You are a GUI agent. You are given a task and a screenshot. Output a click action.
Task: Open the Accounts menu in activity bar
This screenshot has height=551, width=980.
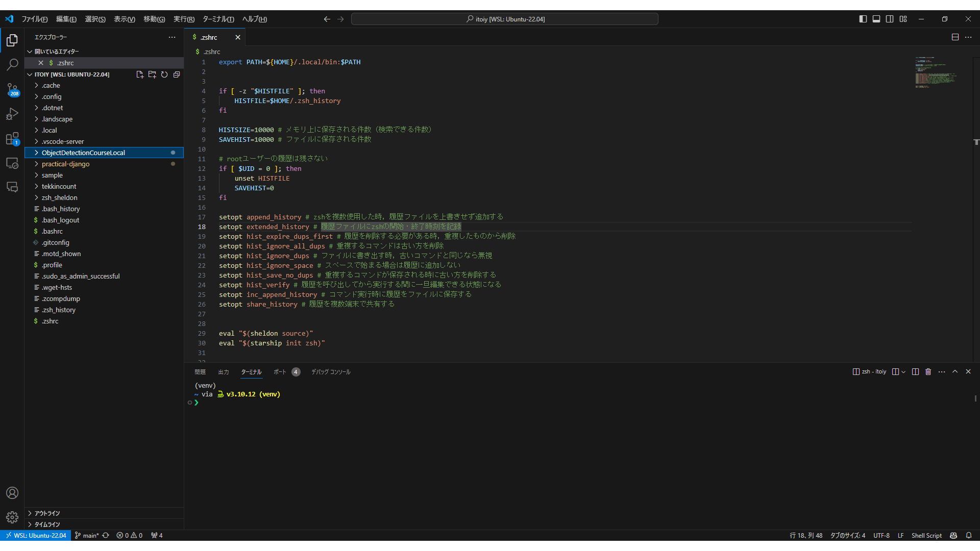[12, 493]
